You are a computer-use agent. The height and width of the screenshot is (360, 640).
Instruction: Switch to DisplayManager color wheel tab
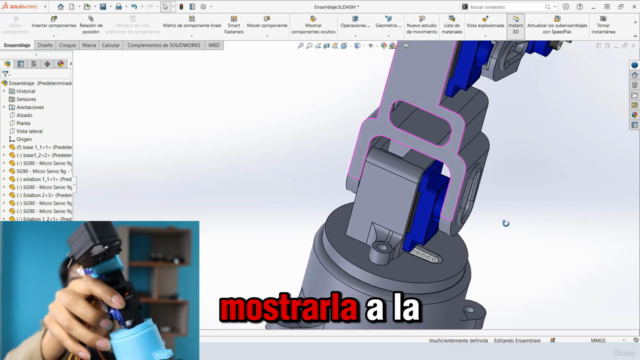60,64
